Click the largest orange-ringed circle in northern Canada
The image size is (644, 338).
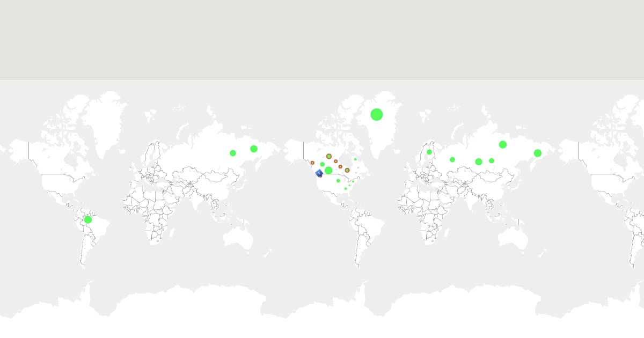coord(329,156)
